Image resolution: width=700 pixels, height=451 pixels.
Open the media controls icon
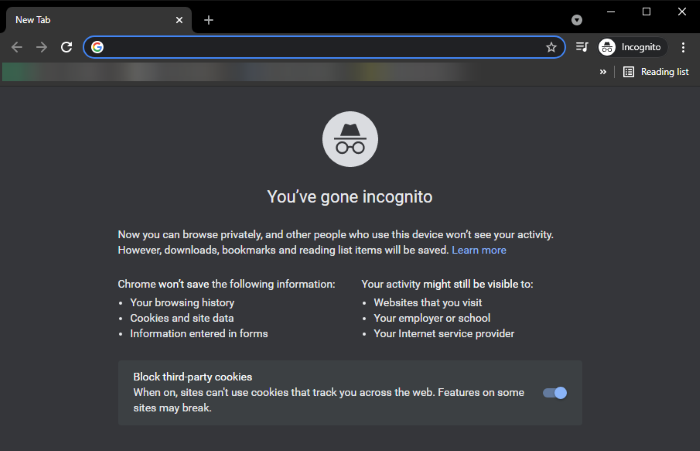582,47
